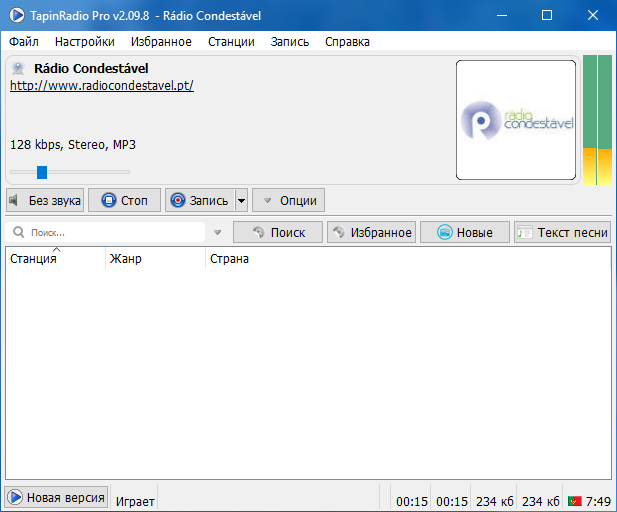Click the magnifier icon in the search box
Viewport: 617px width, 512px height.
point(19,232)
